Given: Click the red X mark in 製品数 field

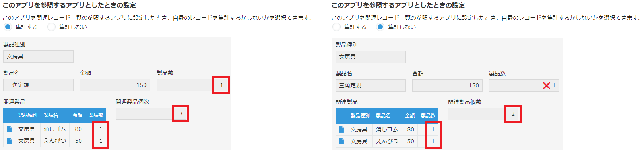Looking at the screenshot, I should (x=547, y=85).
